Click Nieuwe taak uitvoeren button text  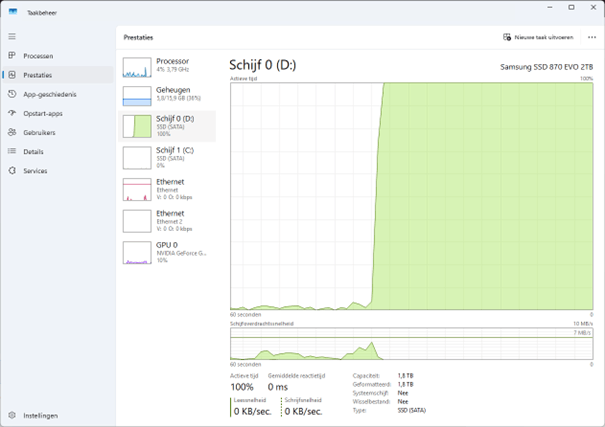pyautogui.click(x=544, y=37)
